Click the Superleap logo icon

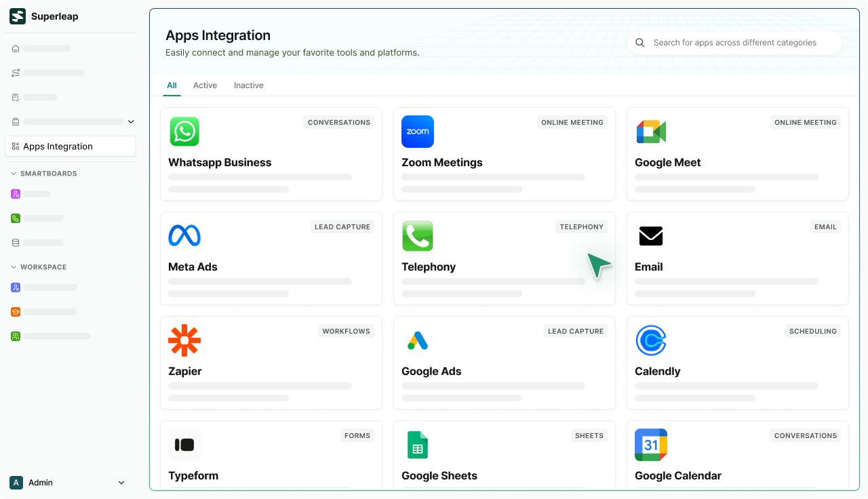pos(18,16)
